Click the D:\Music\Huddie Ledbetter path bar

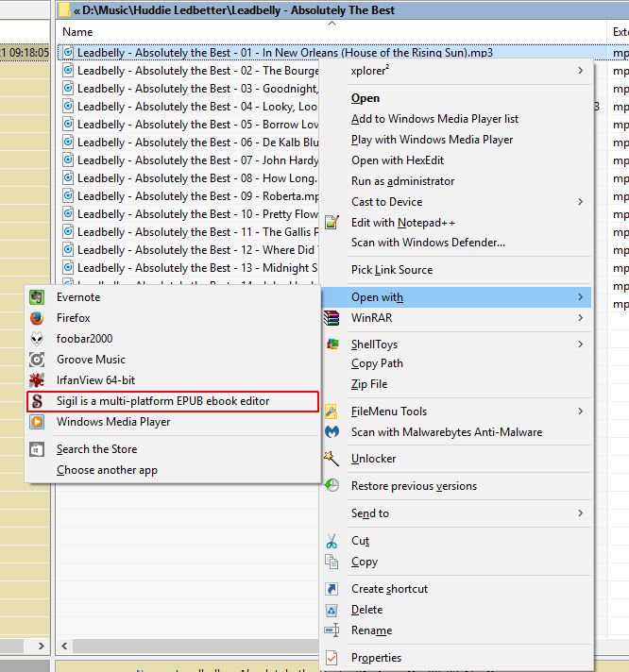pyautogui.click(x=343, y=9)
